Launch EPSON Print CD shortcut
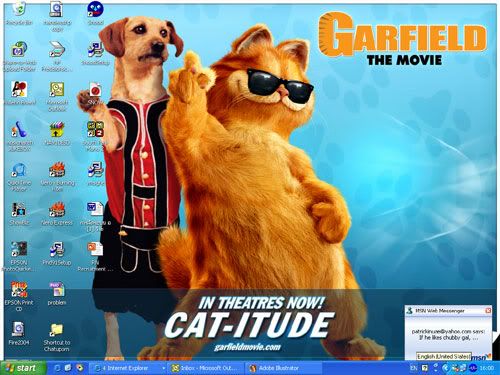This screenshot has width=500, height=375. (x=19, y=289)
